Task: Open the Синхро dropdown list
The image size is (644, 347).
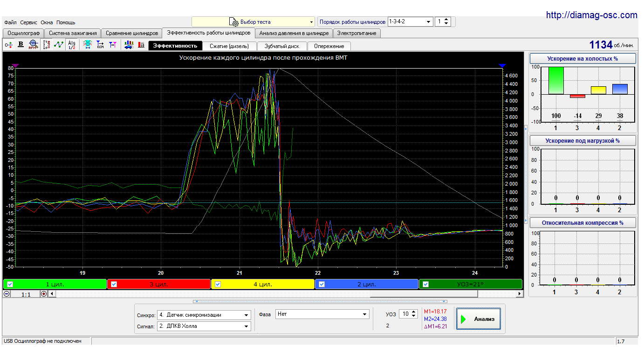Action: [x=204, y=315]
